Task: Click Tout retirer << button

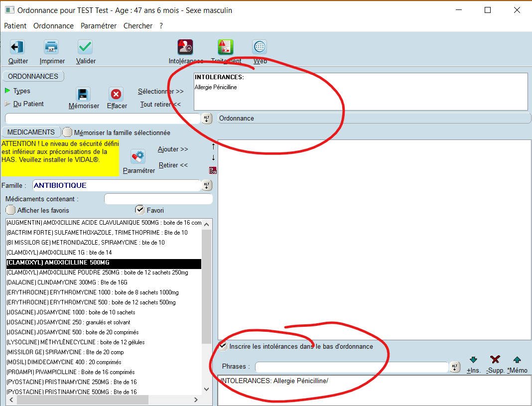Action: [x=160, y=105]
